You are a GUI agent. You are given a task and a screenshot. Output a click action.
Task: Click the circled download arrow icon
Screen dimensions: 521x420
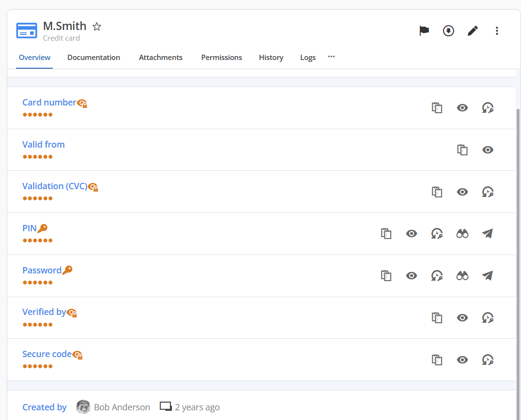point(448,31)
